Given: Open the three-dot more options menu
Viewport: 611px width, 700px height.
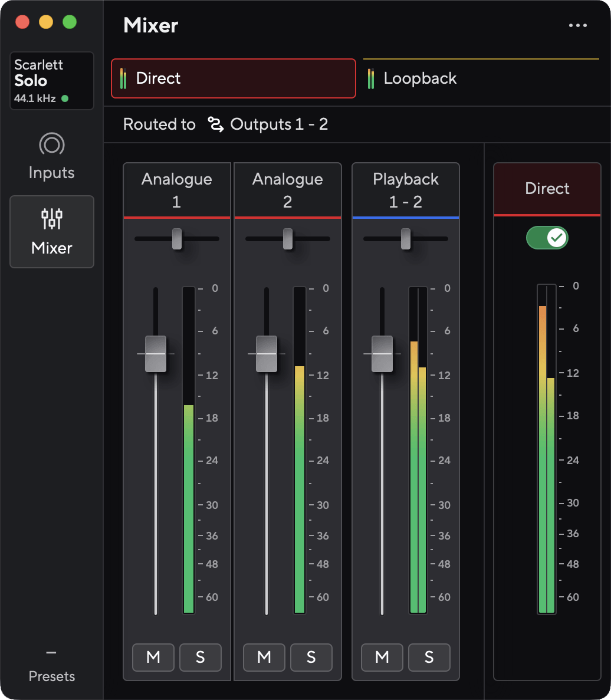Looking at the screenshot, I should tap(578, 25).
